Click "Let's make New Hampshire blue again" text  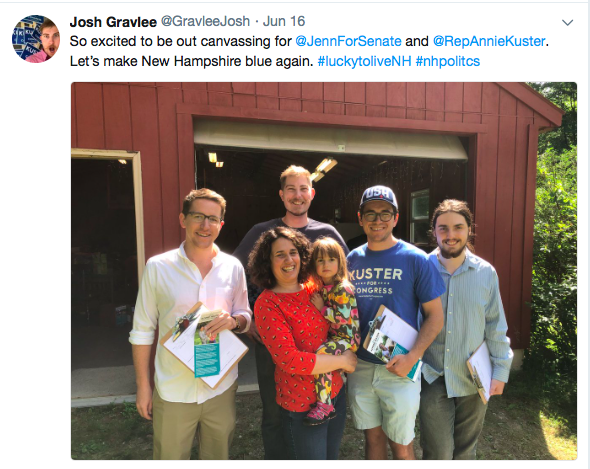pos(192,61)
